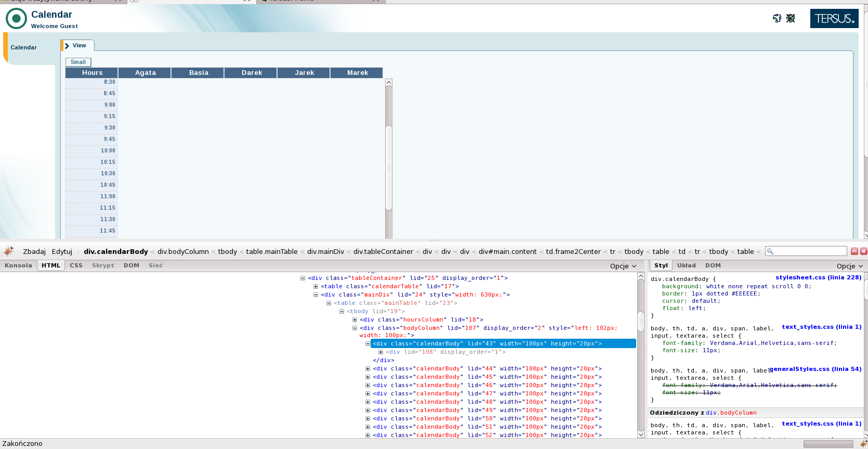Click div.bodyColumn in the breadcrumb path
868x449 pixels.
tap(183, 251)
